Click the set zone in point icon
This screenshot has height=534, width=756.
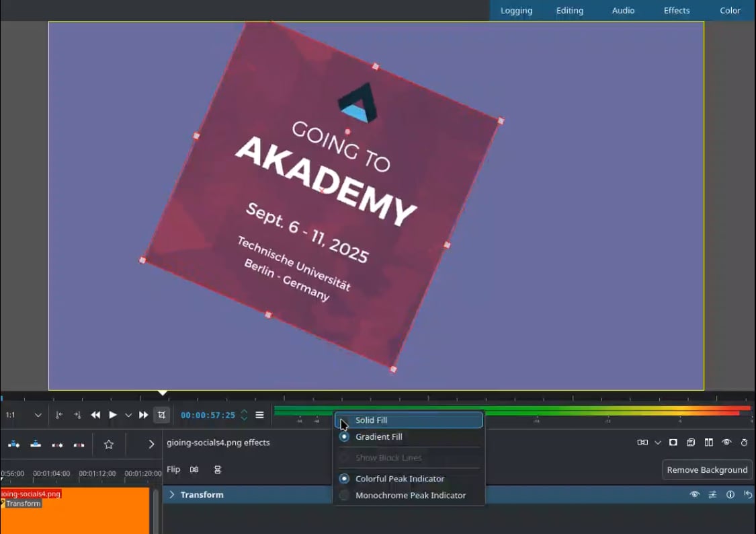click(59, 415)
